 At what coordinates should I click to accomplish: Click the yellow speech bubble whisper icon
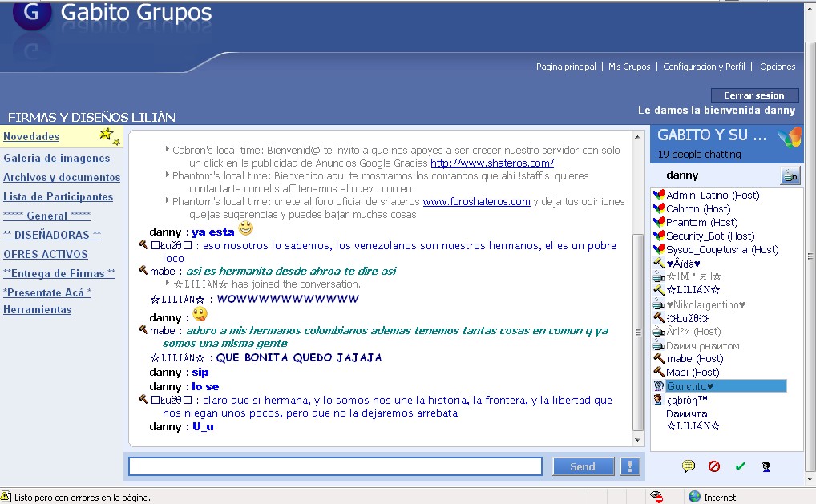coord(688,466)
